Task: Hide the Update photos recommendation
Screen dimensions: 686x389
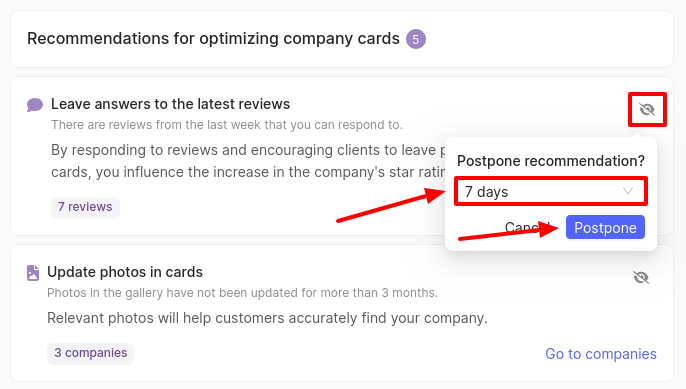Action: point(641,277)
